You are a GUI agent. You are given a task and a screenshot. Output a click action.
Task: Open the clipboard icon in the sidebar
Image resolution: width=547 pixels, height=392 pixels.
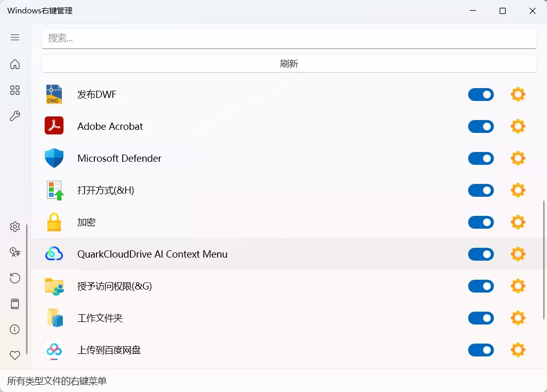point(15,303)
